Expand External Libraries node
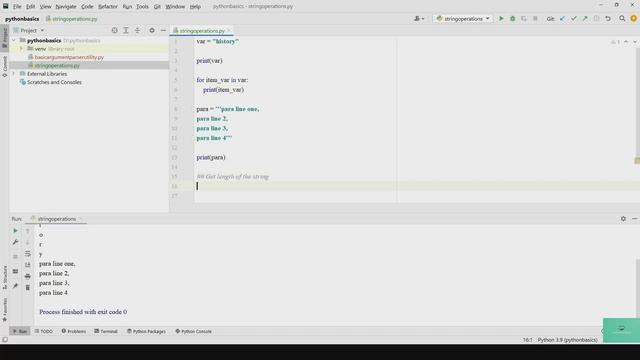The height and width of the screenshot is (360, 640). pyautogui.click(x=14, y=73)
